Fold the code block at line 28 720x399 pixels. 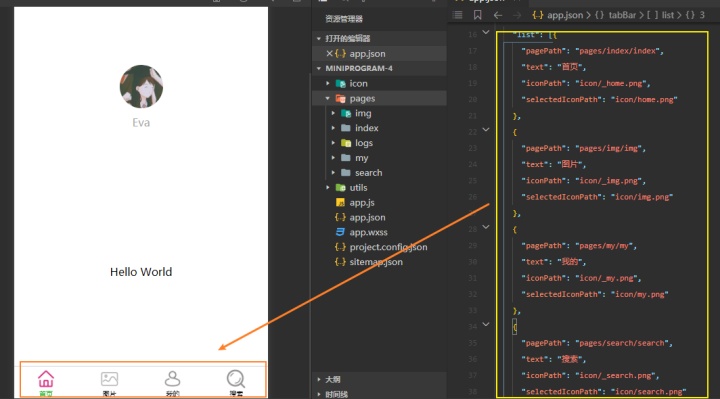486,227
